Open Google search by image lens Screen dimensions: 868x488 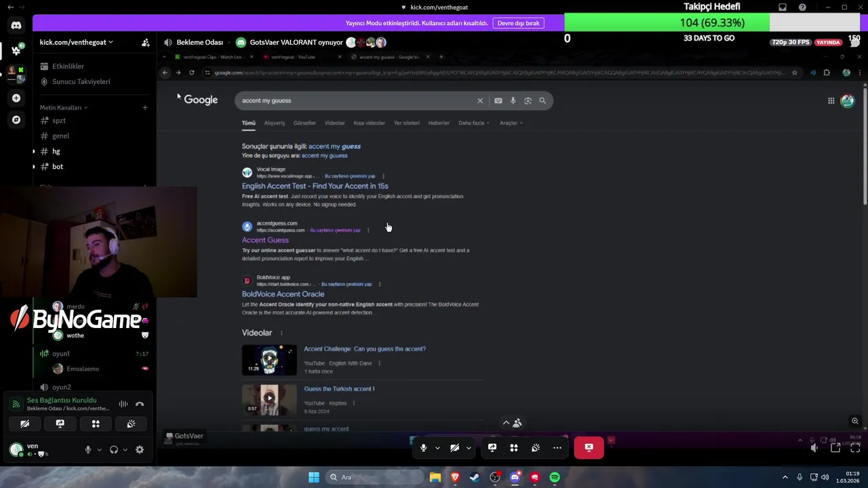tap(528, 100)
